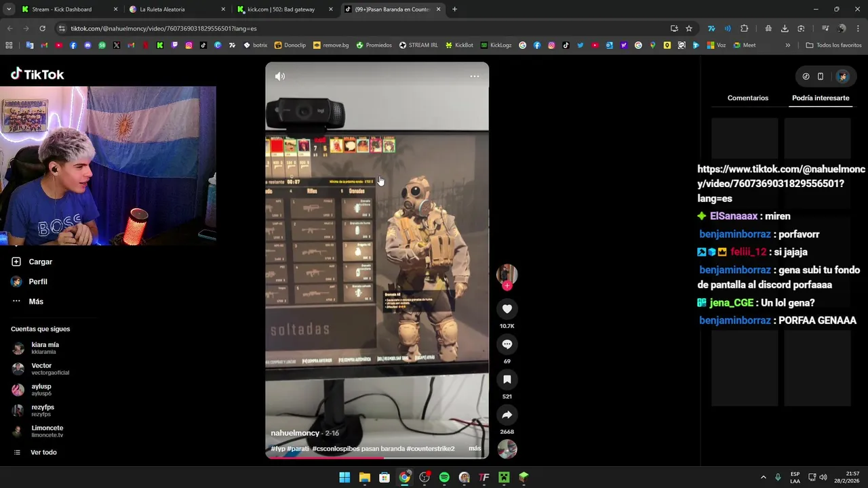
Task: Open comments with the speech bubble icon
Action: pyautogui.click(x=507, y=344)
